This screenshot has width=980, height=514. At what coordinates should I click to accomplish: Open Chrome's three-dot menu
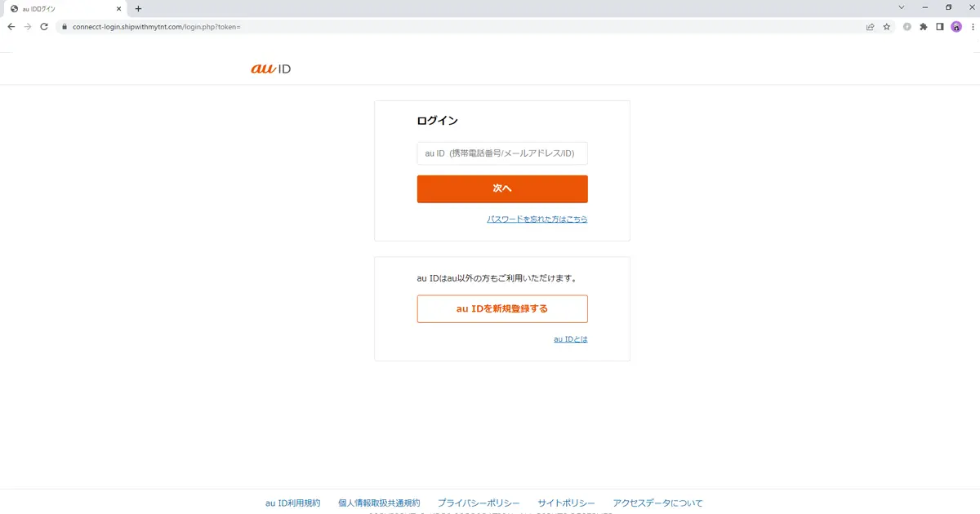pyautogui.click(x=973, y=26)
